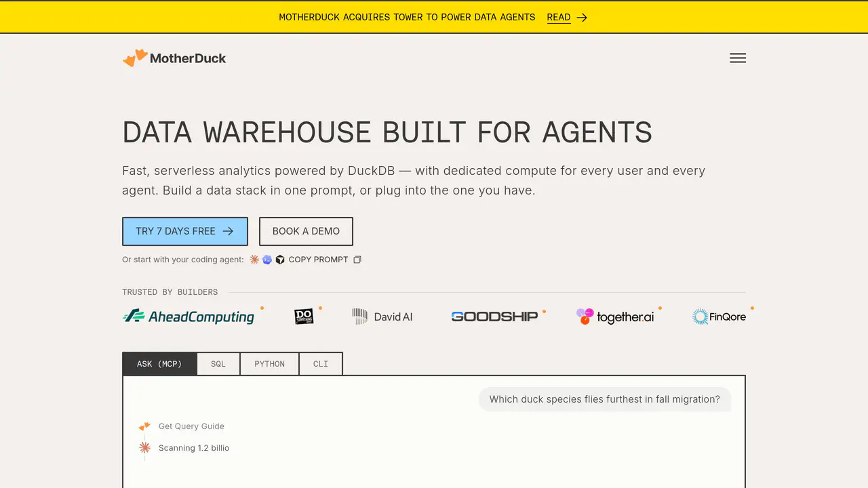Click the duck migration question bubble
868x488 pixels.
605,399
